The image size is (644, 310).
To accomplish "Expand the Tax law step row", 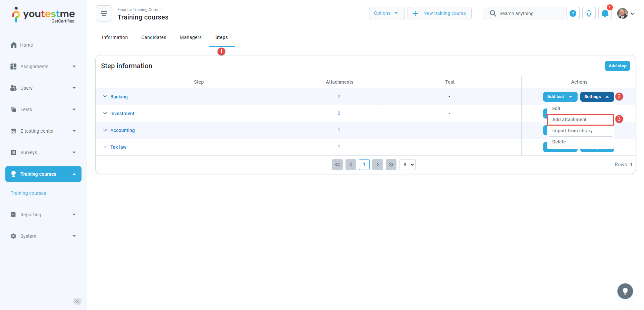I will [105, 147].
